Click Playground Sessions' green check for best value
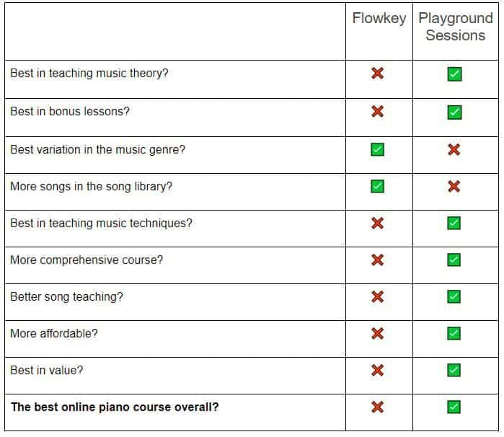 point(454,371)
